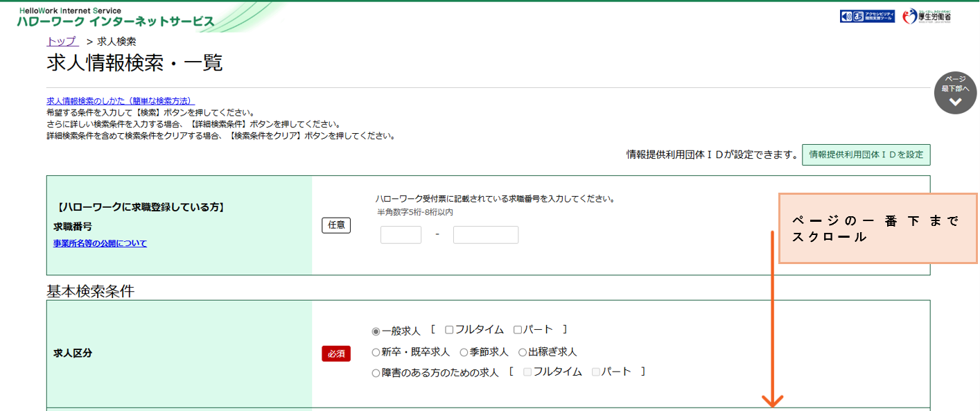Check パート under 障害のある方のための求人
Screen dimensions: 980x411
coord(596,372)
